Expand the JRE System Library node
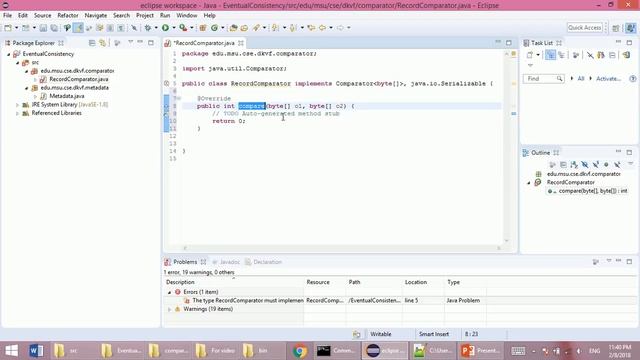The height and width of the screenshot is (360, 640). pyautogui.click(x=18, y=105)
